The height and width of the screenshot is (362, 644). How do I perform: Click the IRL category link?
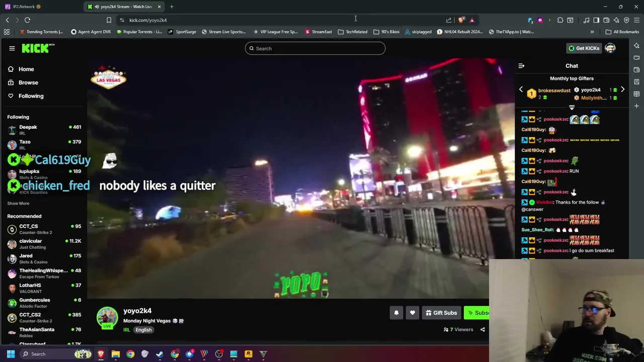pos(127,330)
